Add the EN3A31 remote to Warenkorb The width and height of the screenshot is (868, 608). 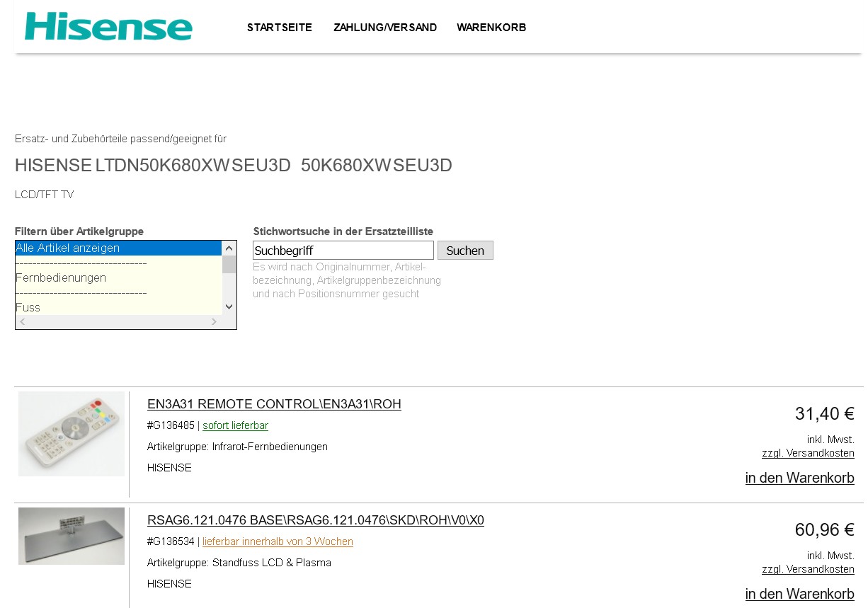click(799, 478)
